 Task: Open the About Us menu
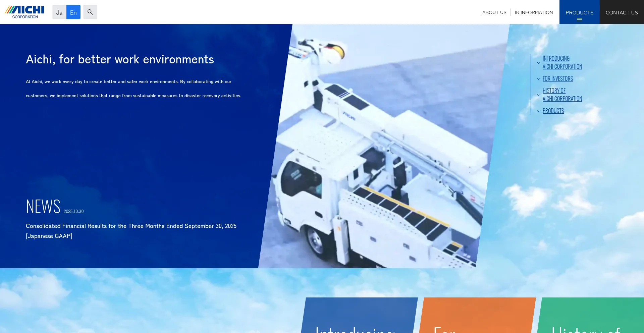tap(494, 12)
